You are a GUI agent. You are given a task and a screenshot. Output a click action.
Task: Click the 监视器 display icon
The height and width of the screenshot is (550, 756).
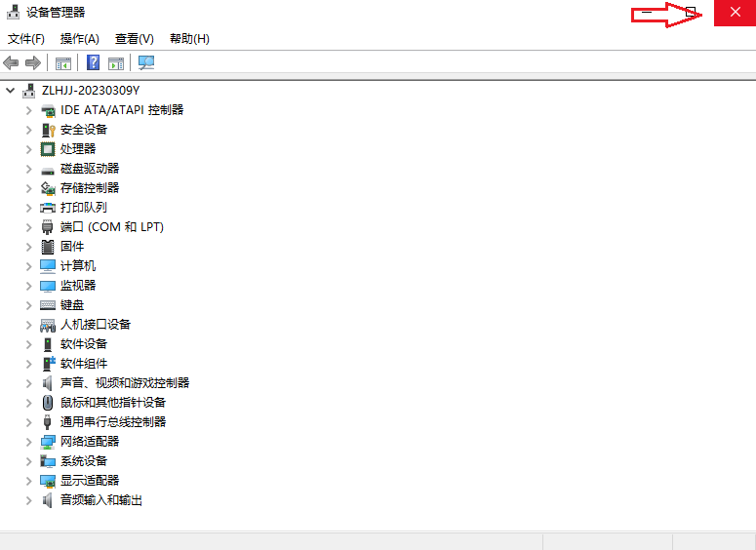[48, 286]
